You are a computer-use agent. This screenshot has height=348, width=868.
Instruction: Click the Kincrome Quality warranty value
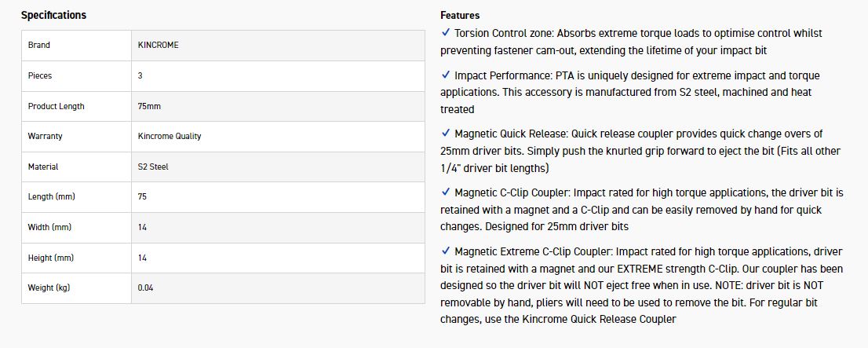pos(170,137)
